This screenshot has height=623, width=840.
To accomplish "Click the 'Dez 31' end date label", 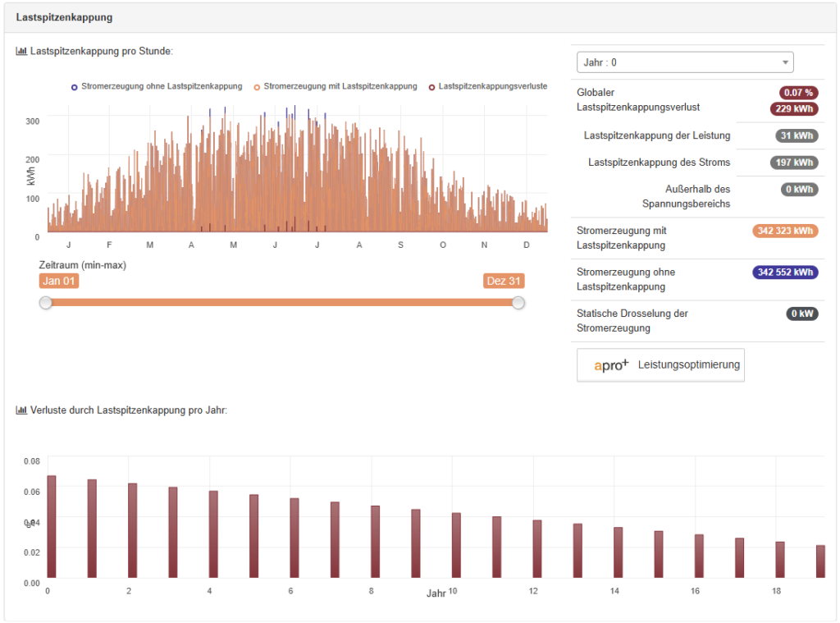I will tap(504, 281).
